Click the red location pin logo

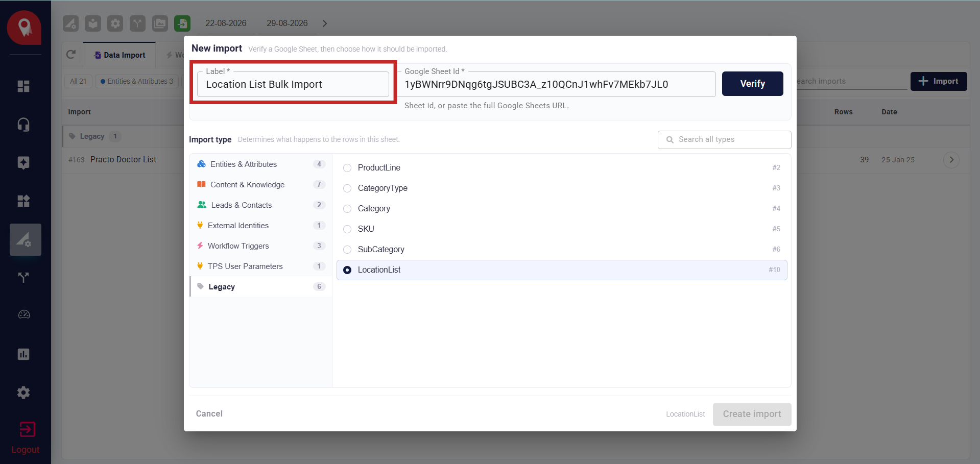point(24,28)
